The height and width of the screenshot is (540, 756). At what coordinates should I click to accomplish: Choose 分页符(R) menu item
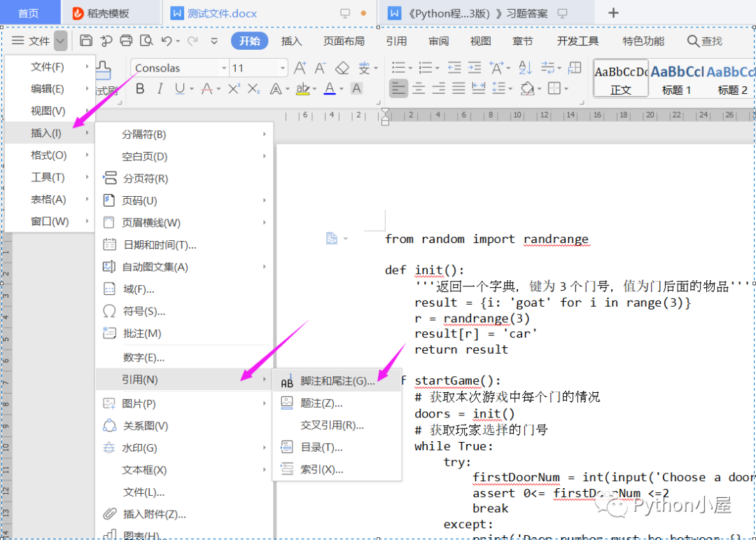pos(185,179)
